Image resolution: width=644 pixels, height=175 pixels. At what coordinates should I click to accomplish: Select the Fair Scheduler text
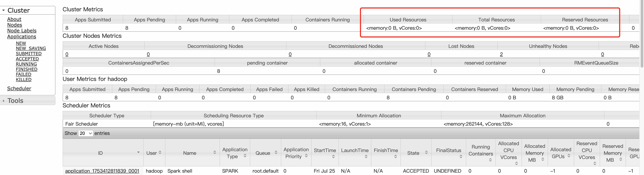pos(82,124)
